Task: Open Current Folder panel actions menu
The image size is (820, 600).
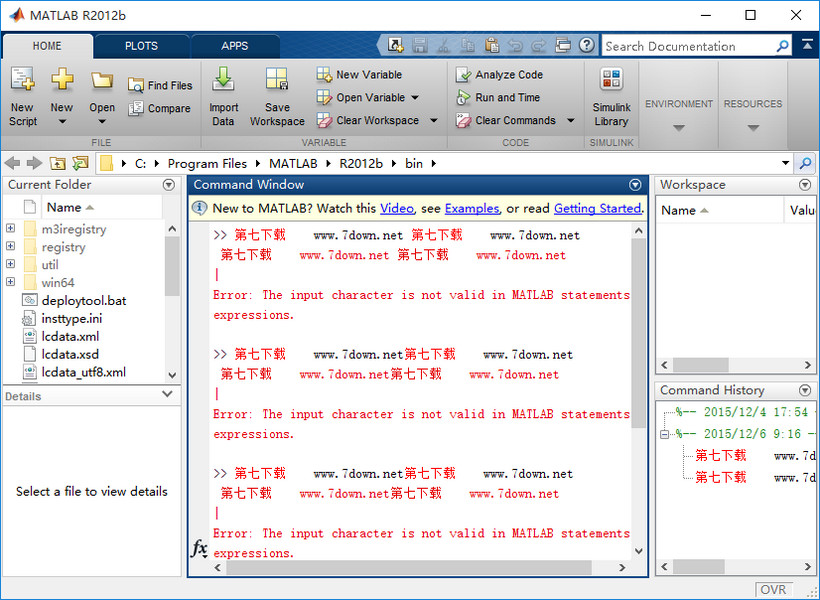Action: pyautogui.click(x=168, y=185)
